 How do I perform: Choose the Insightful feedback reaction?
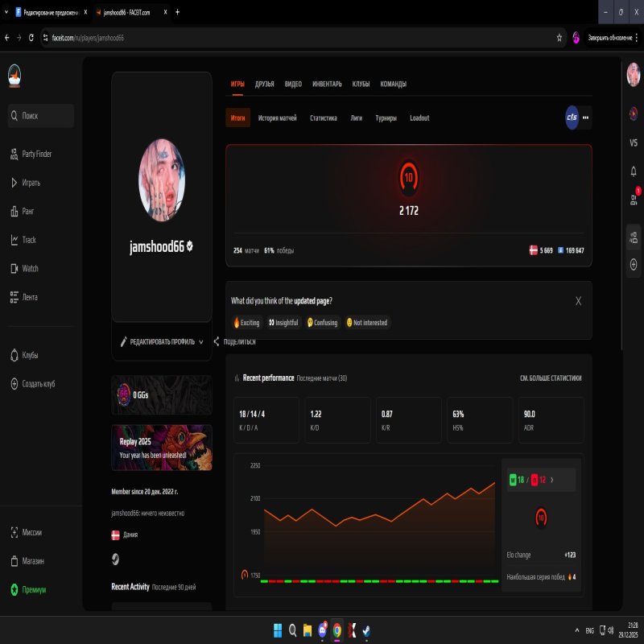(x=283, y=322)
